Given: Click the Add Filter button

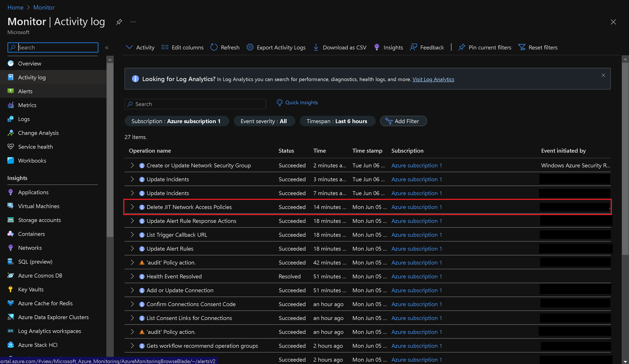Looking at the screenshot, I should click(403, 121).
